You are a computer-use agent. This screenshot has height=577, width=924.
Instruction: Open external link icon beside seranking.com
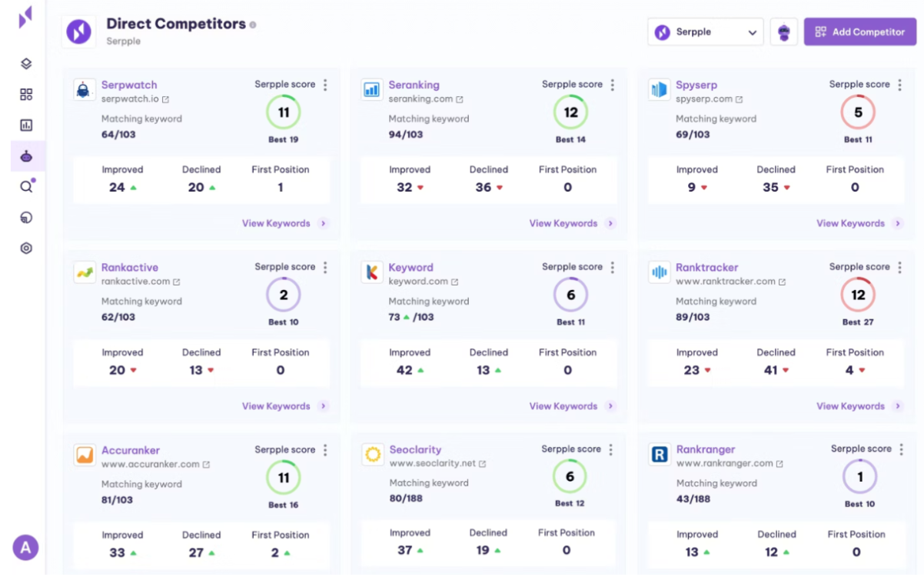tap(460, 99)
